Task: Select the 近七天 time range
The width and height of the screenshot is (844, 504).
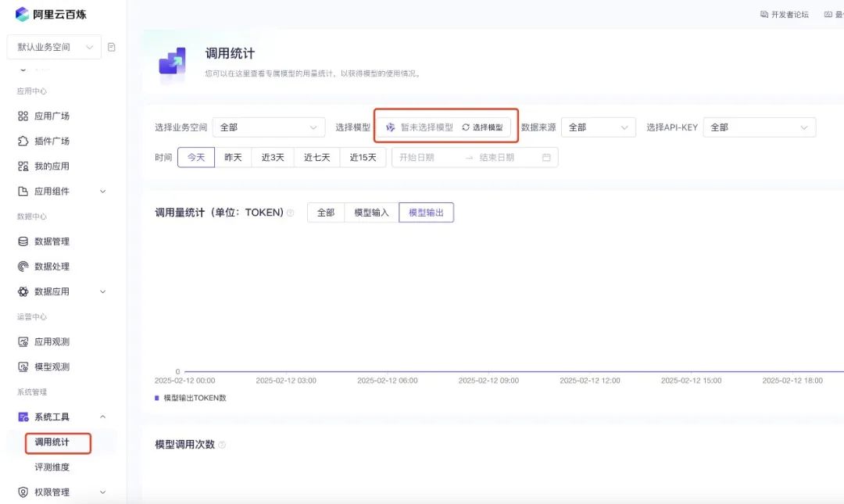Action: tap(317, 157)
